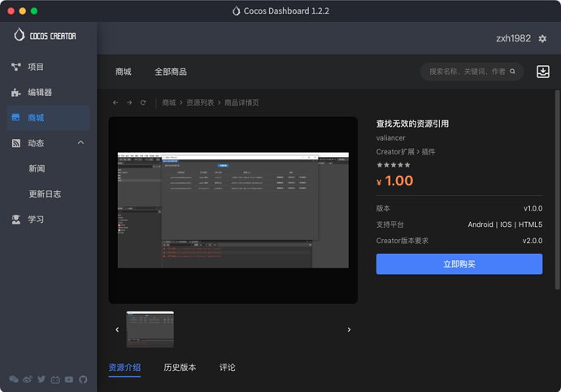The height and width of the screenshot is (392, 561).
Task: Click the 项目 nodes icon
Action: pyautogui.click(x=16, y=67)
